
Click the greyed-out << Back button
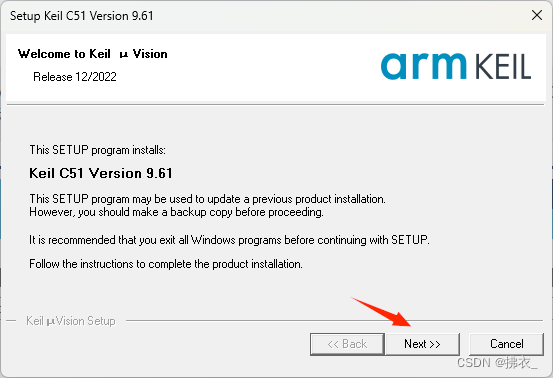[347, 344]
